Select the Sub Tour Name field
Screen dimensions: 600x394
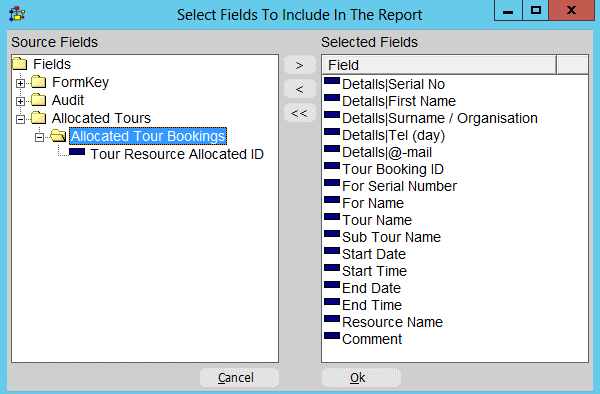click(391, 237)
